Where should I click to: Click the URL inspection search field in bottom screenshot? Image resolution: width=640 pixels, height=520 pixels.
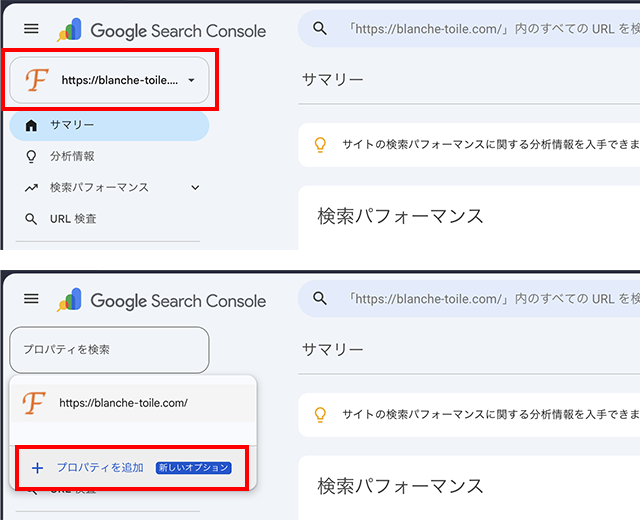(x=469, y=299)
